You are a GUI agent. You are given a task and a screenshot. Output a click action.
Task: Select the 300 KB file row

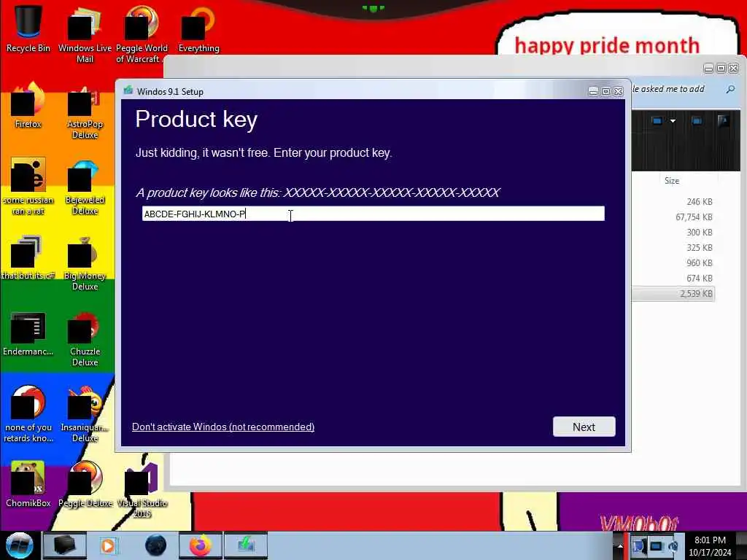click(673, 233)
